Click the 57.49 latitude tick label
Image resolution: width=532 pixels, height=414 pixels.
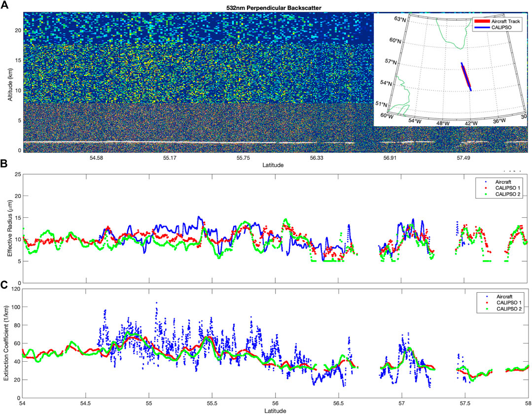(463, 158)
